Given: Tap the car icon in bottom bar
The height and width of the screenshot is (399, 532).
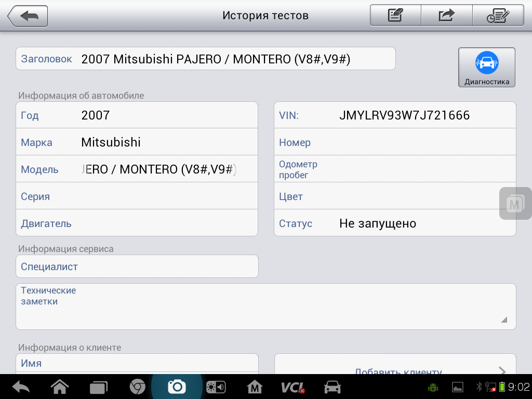Looking at the screenshot, I should click(x=332, y=387).
